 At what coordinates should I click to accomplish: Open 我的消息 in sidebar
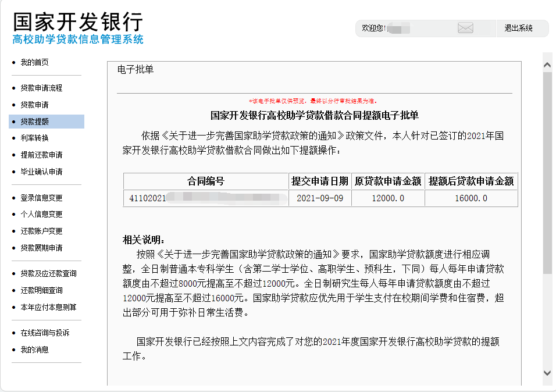35,350
